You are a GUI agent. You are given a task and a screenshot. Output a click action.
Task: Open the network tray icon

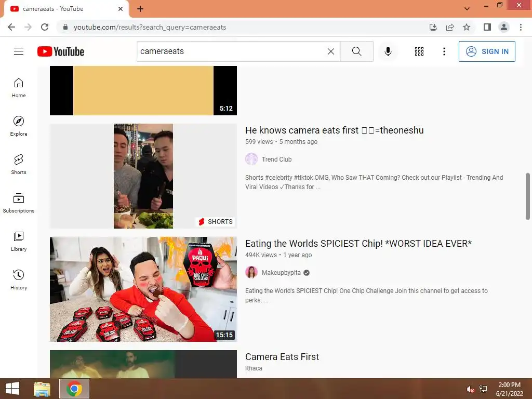click(483, 389)
